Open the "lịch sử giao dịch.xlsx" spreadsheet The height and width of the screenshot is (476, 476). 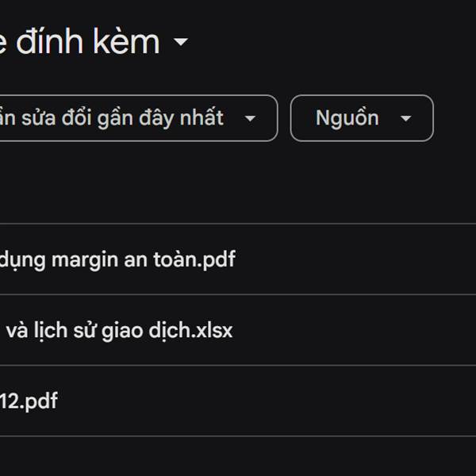[x=119, y=330]
